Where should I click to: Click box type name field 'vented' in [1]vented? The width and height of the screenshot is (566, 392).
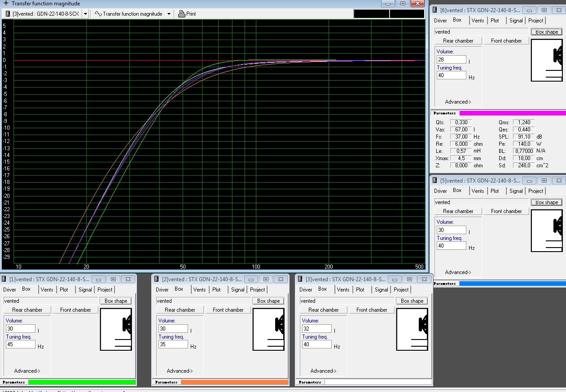tap(50, 301)
